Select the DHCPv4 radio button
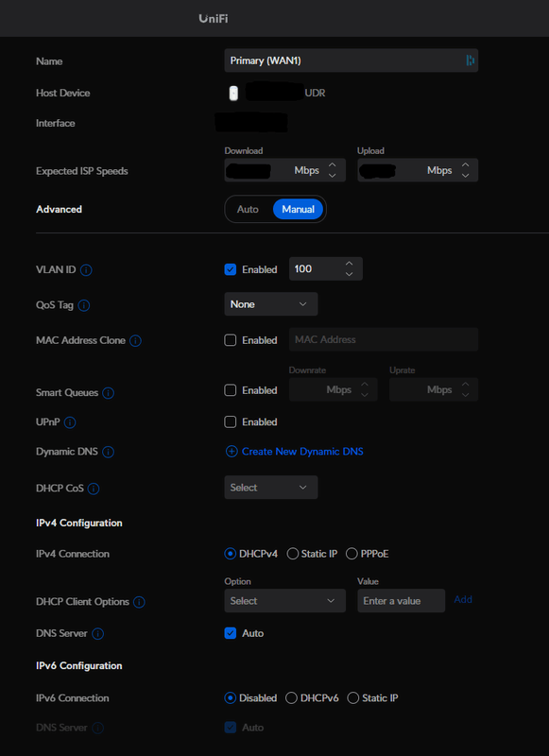Screen dimensions: 549x756 coord(231,554)
